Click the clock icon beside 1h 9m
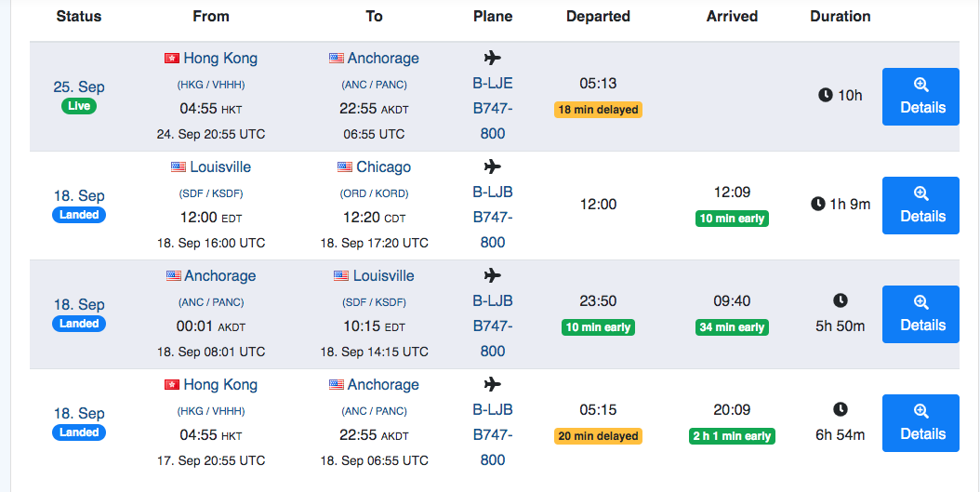980x492 pixels. [818, 204]
